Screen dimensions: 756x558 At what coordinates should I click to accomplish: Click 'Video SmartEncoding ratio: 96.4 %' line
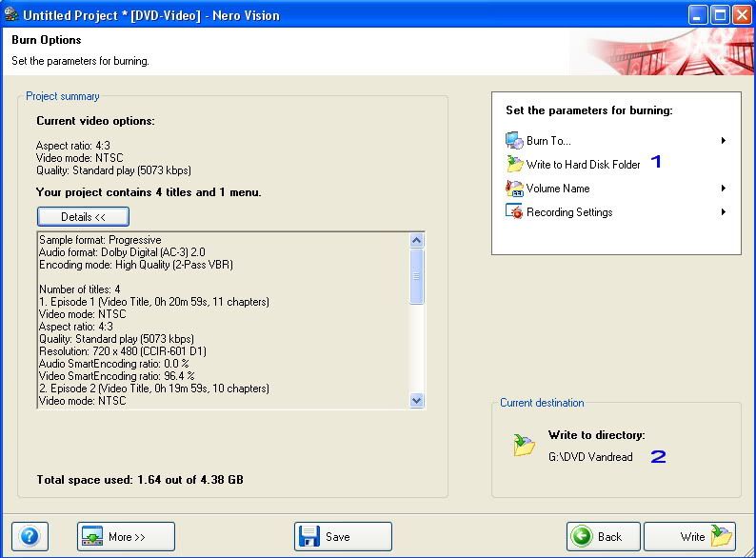117,376
